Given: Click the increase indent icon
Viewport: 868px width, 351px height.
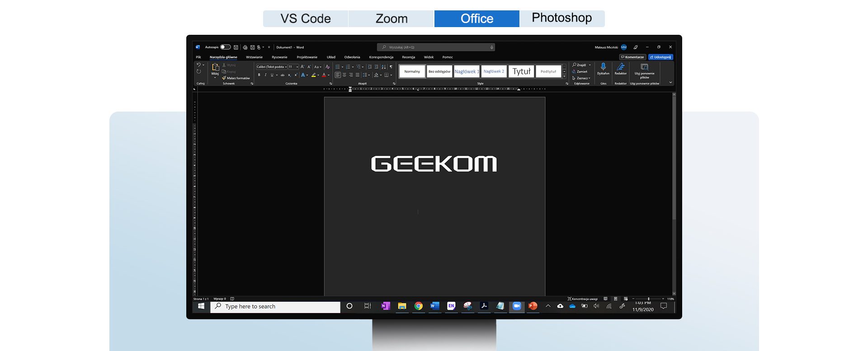Looking at the screenshot, I should 376,67.
